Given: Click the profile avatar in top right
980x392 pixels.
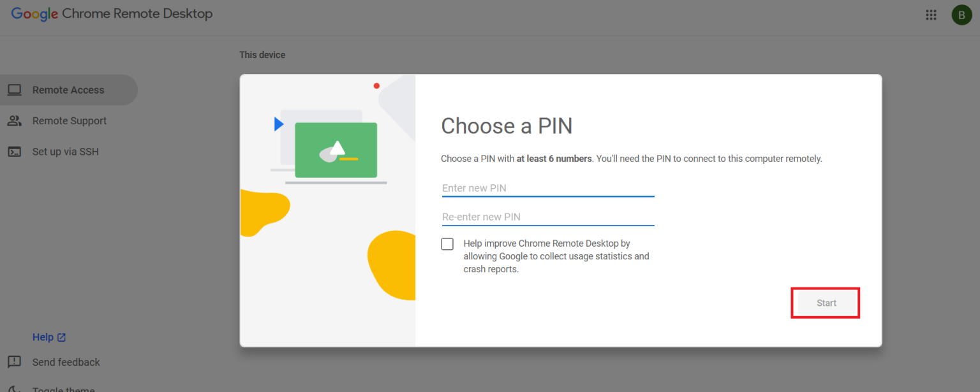Looking at the screenshot, I should point(961,15).
